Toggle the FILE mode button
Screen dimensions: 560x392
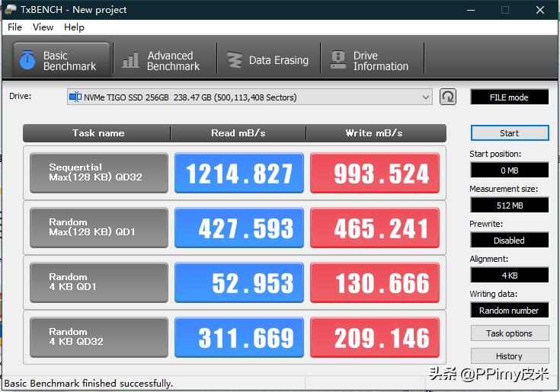[x=509, y=97]
